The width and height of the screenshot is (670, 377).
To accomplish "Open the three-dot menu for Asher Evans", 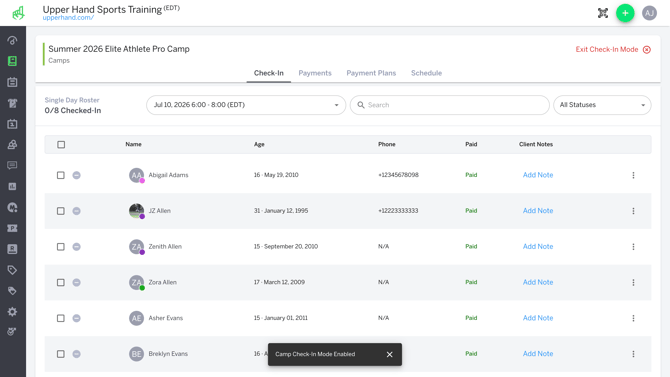I will click(633, 318).
